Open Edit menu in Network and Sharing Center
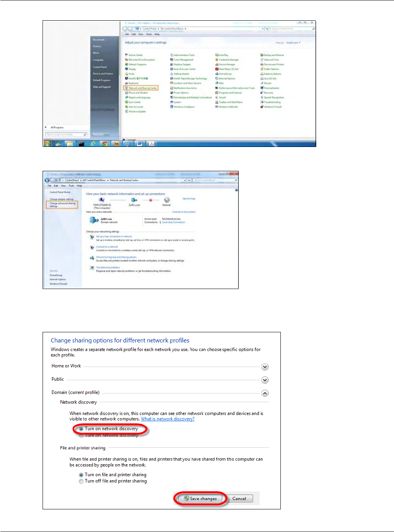This screenshot has height=532, width=394. click(56, 186)
